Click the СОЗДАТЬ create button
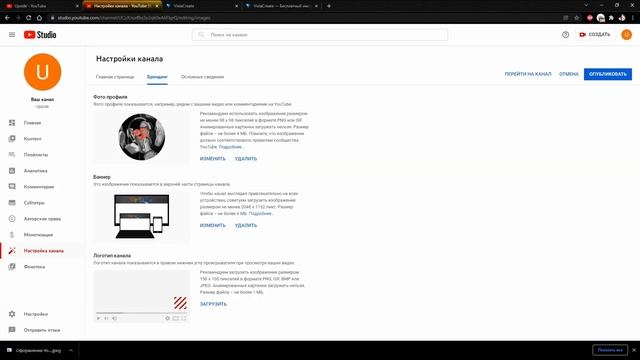This screenshot has width=640, height=360. [595, 35]
